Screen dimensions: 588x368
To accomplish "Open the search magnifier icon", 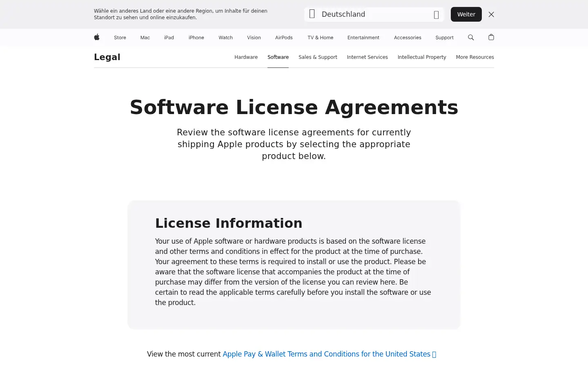I will 471,37.
